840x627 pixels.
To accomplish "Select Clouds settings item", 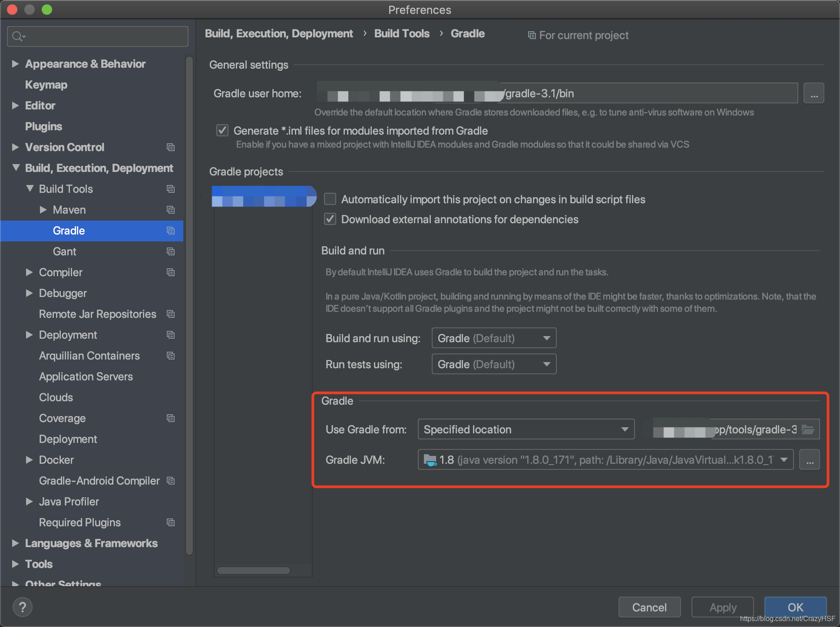I will coord(56,397).
